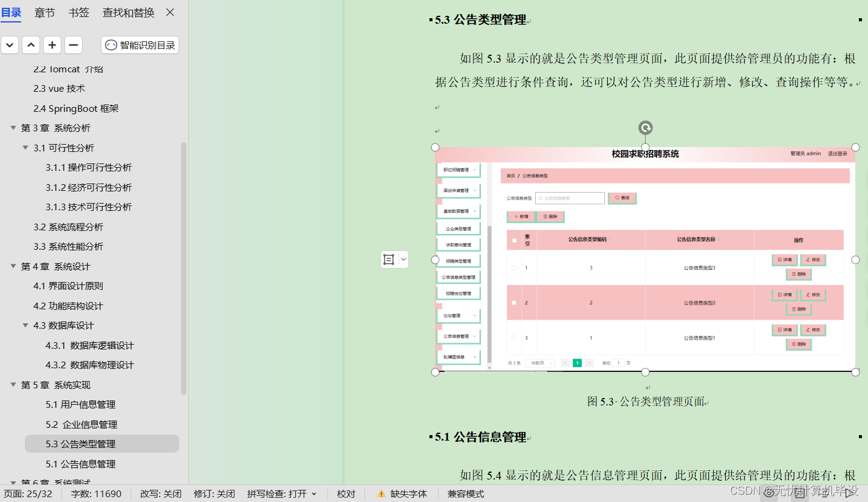Jump to next heading via down-chevron icon
868x502 pixels.
(10, 44)
